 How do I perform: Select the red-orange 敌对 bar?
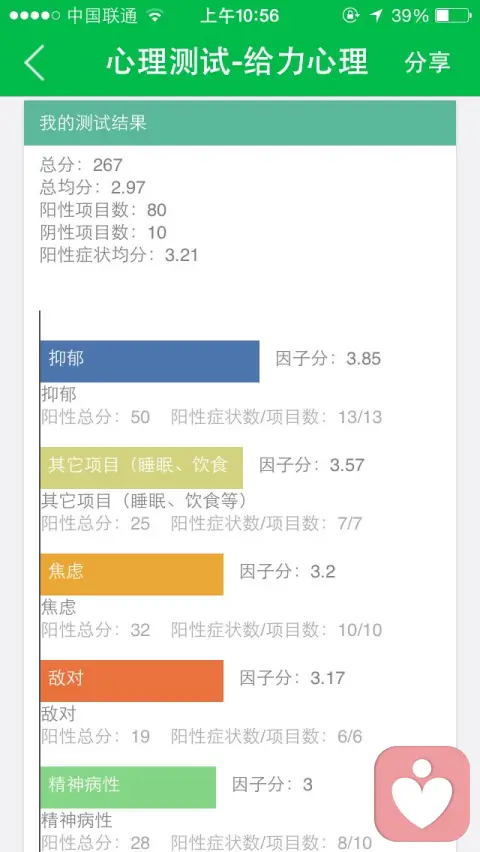pyautogui.click(x=132, y=681)
